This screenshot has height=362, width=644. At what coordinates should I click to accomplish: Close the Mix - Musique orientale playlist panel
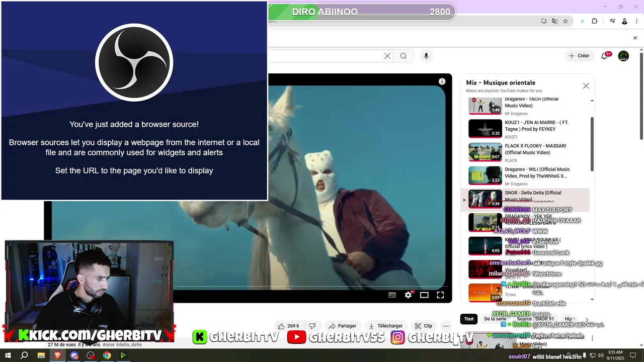tap(586, 86)
